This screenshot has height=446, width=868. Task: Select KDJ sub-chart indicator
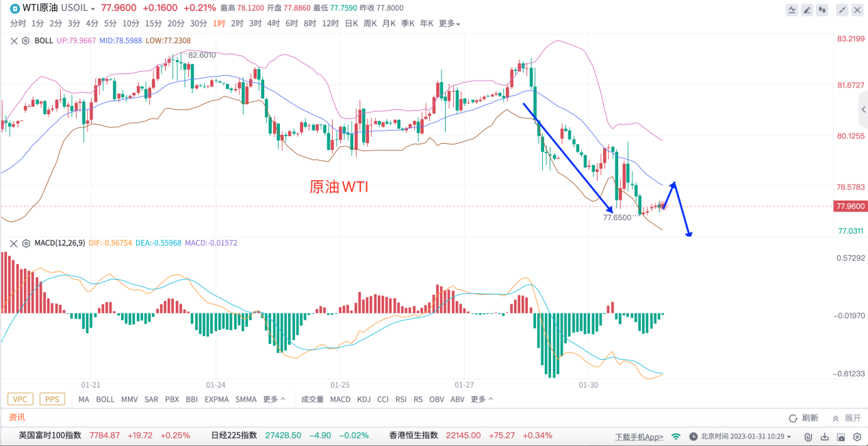(x=363, y=399)
